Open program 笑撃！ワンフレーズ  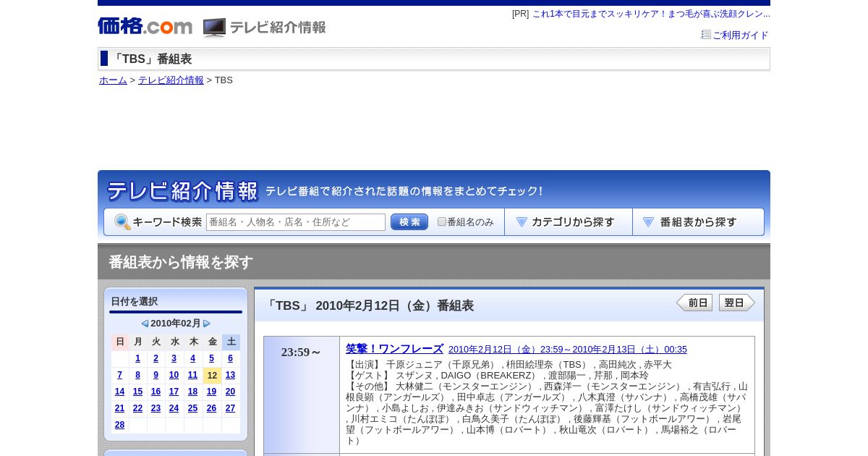click(394, 349)
